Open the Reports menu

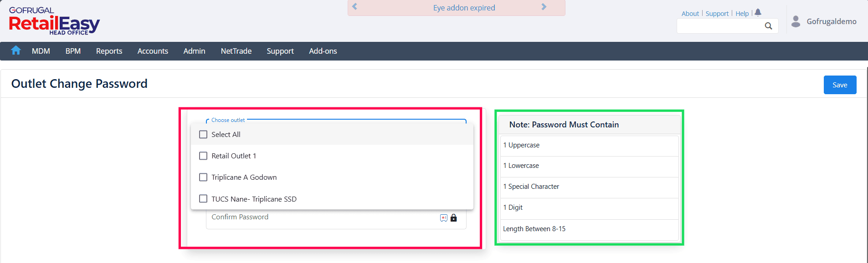tap(109, 51)
